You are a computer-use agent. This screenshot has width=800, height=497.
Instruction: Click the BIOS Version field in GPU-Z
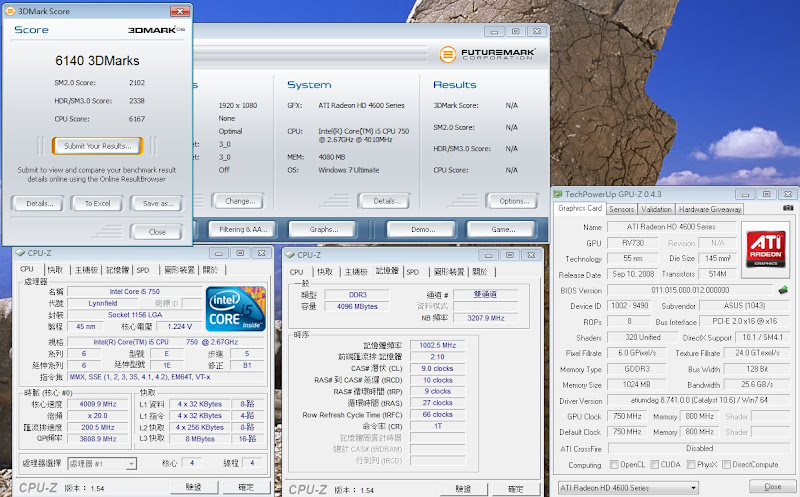tap(690, 290)
